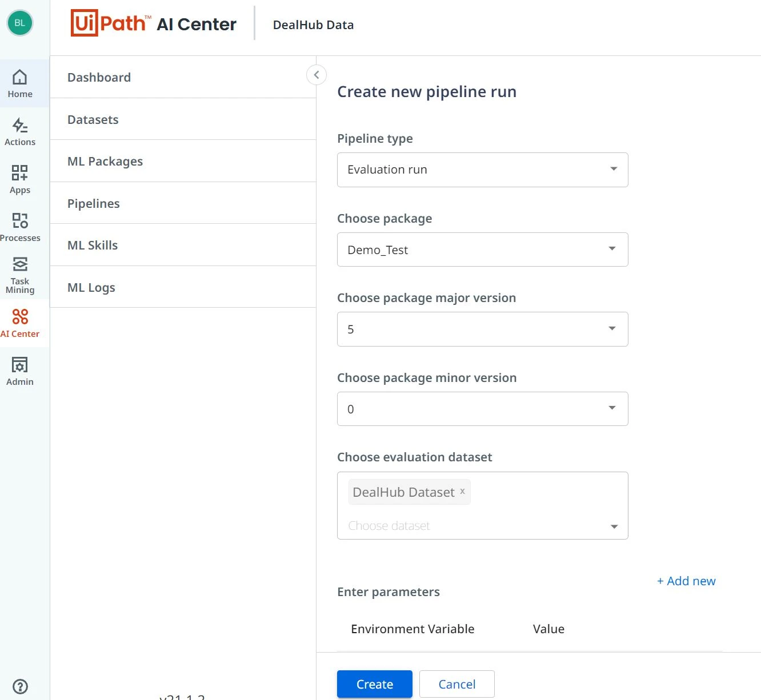Screen dimensions: 761x700
Task: Click the DealHub Data project title
Action: click(x=313, y=25)
